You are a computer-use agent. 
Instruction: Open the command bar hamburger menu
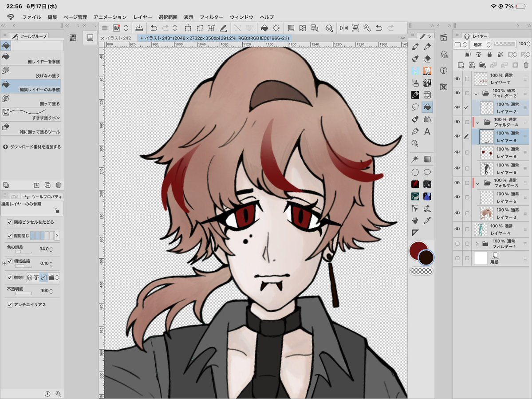(105, 28)
